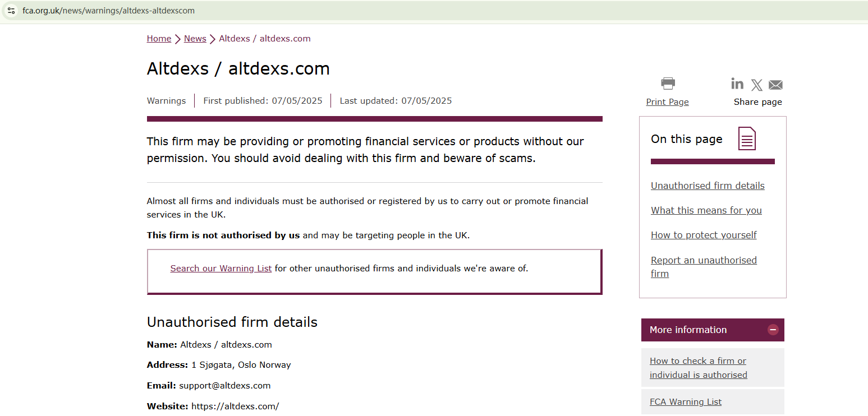Share page via LinkedIn icon

(x=737, y=84)
